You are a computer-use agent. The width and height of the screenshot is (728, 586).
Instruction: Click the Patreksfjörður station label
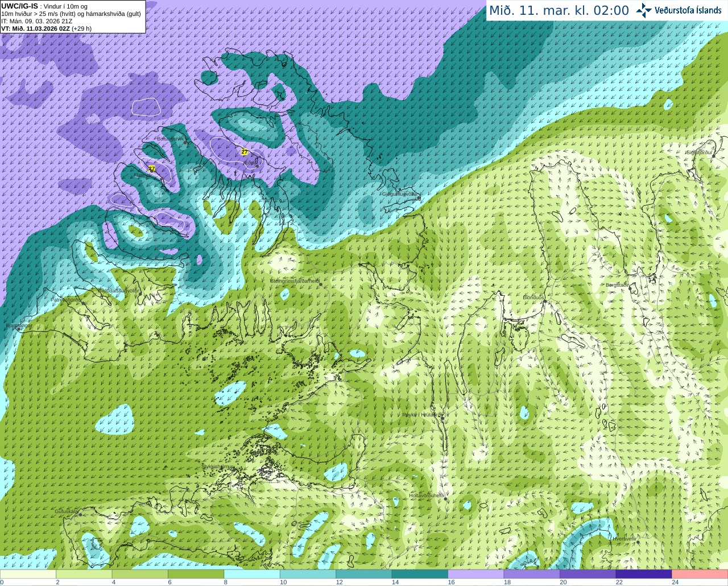coord(66,299)
